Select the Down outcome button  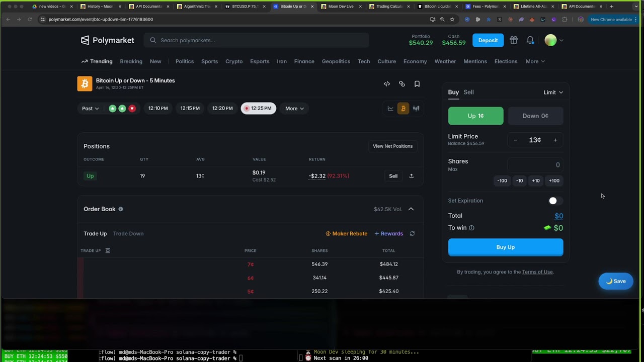(535, 116)
